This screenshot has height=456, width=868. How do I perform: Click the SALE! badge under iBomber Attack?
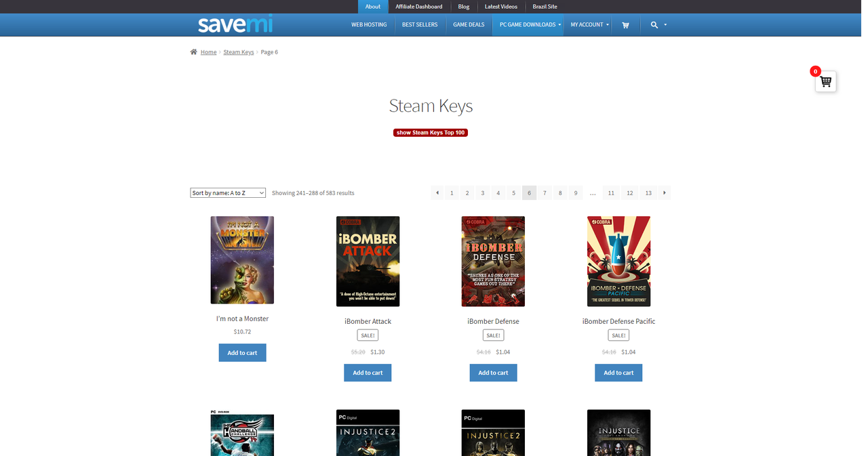point(368,335)
